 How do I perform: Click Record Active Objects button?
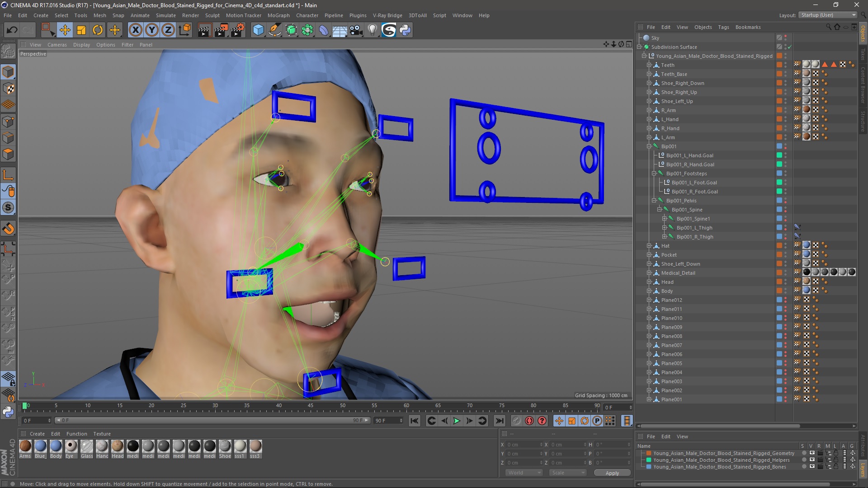coord(516,421)
